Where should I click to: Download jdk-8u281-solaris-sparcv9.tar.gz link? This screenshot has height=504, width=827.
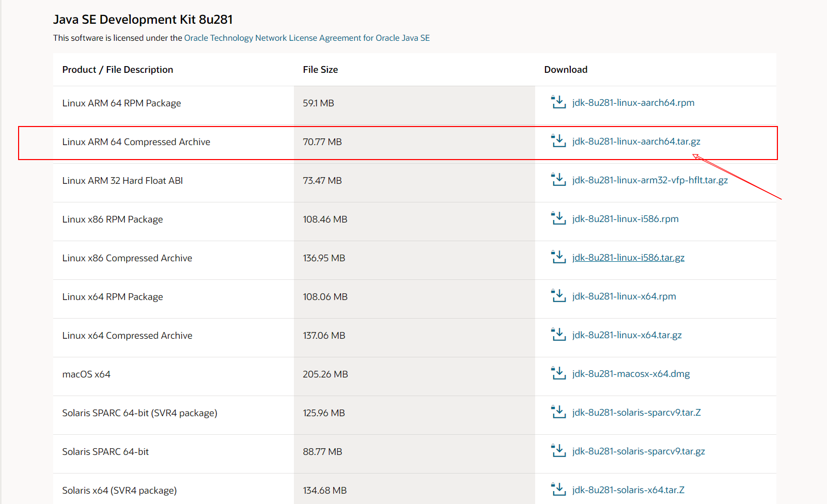[x=638, y=451]
